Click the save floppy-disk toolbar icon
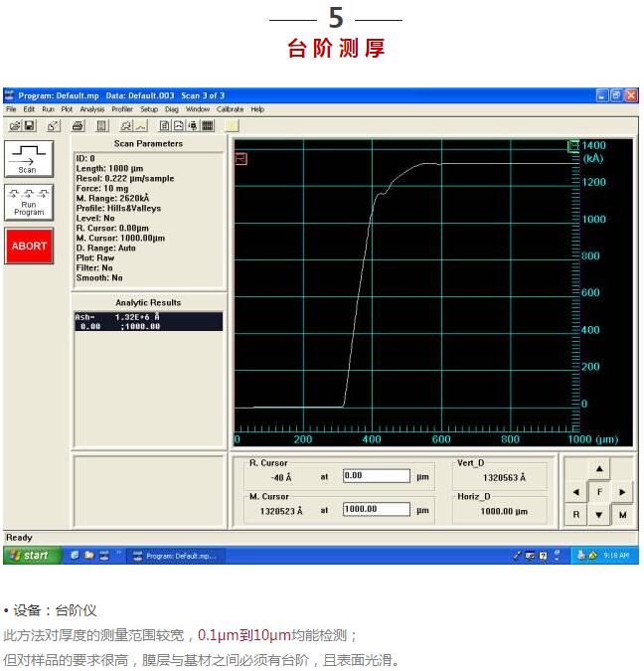644x671 pixels. click(29, 126)
